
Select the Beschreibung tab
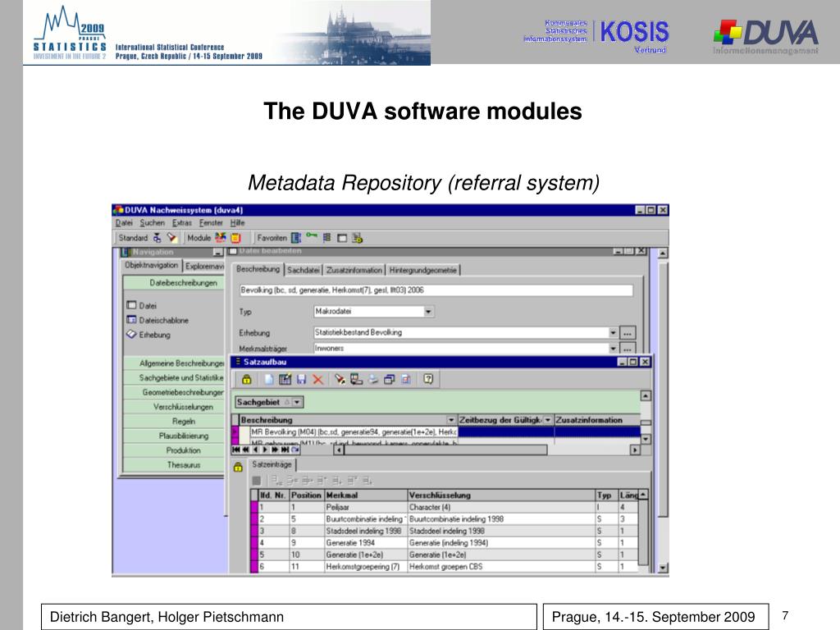(x=258, y=269)
